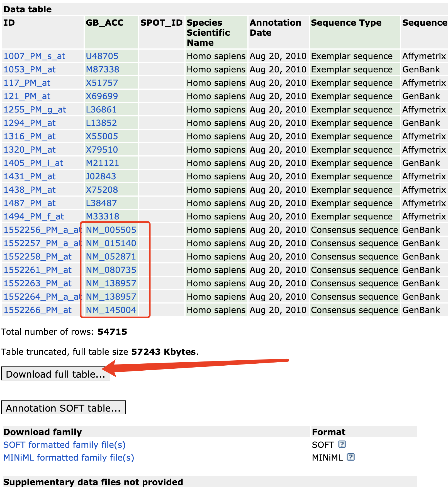Open probe ID 1552258_PM_at
Image resolution: width=448 pixels, height=494 pixels.
38,257
